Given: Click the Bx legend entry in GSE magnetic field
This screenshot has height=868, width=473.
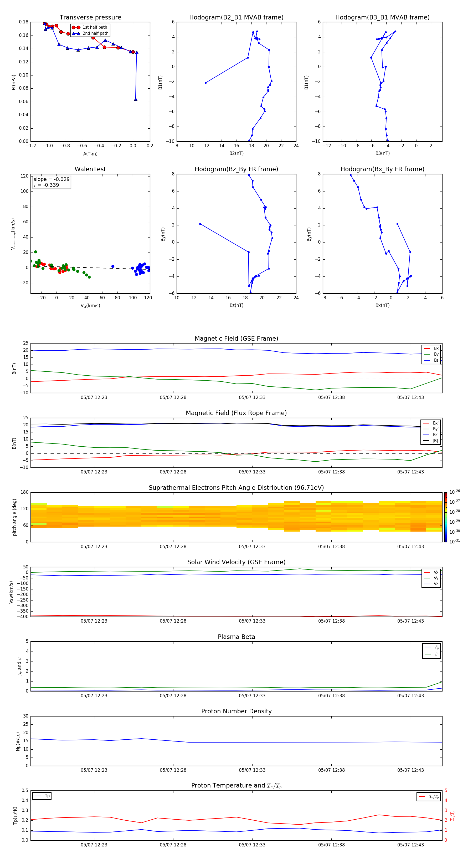Looking at the screenshot, I should click(431, 349).
